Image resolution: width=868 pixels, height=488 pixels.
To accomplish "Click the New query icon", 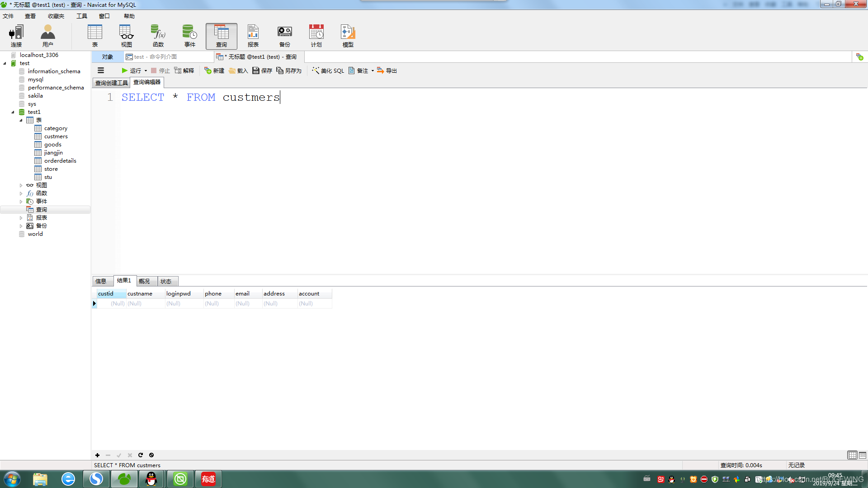I will [208, 70].
